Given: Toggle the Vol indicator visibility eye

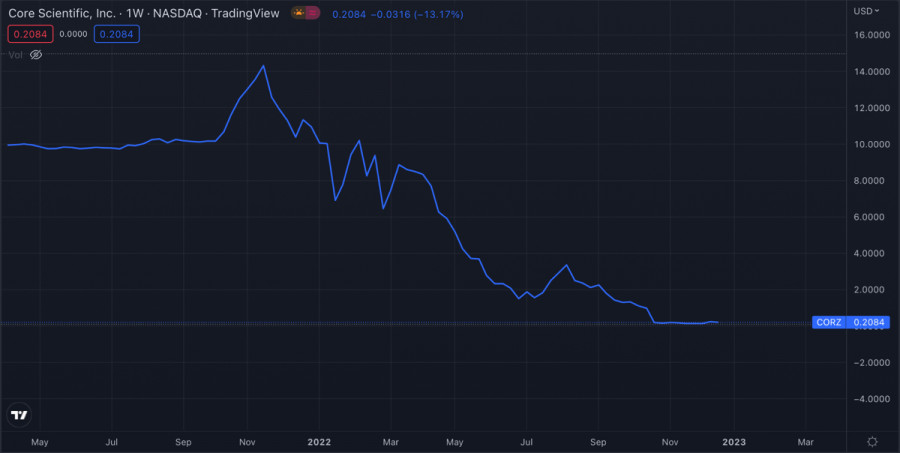Looking at the screenshot, I should point(36,55).
